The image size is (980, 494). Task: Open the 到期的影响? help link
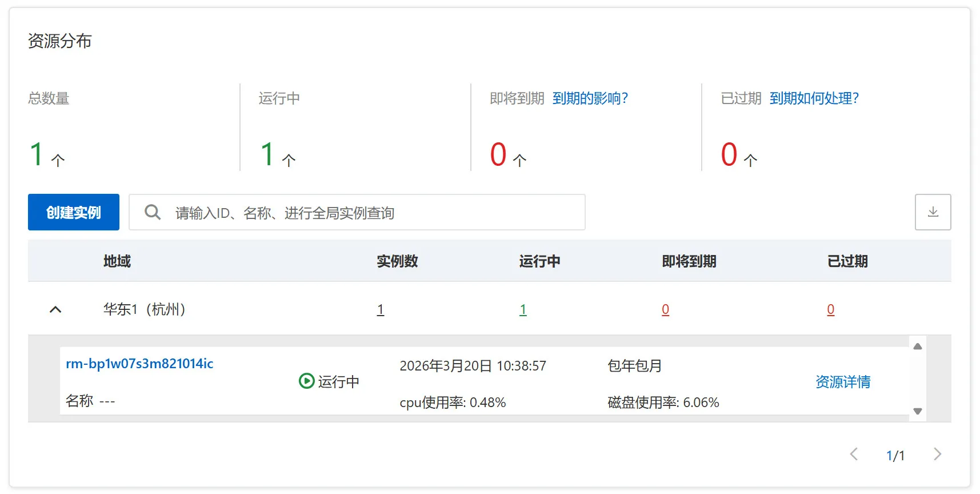(590, 98)
